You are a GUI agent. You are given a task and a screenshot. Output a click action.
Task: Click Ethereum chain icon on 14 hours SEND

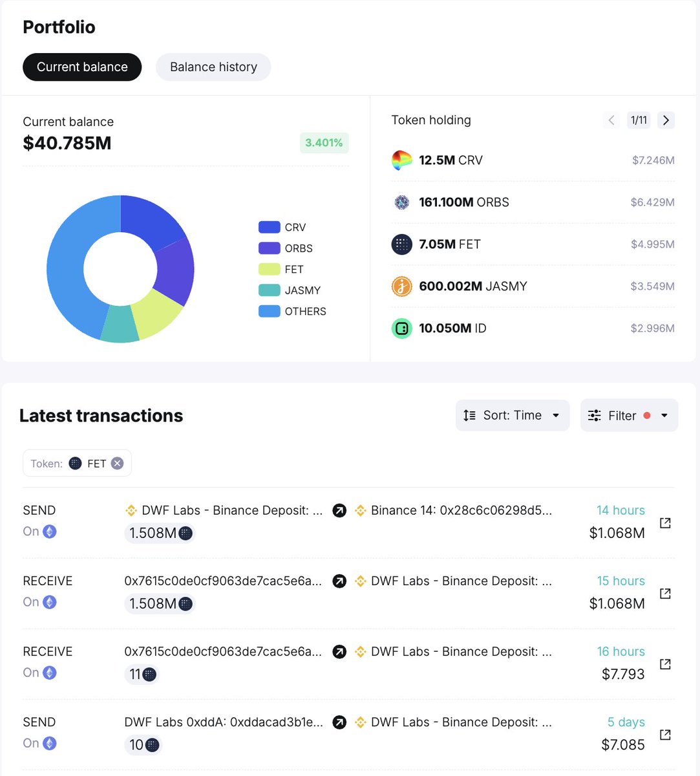coord(50,532)
